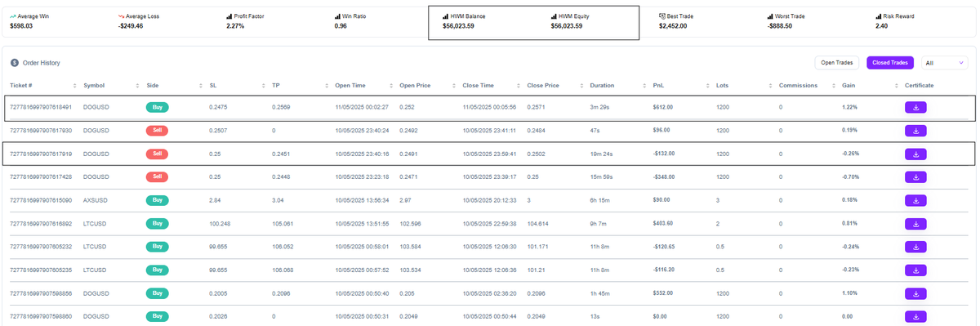The width and height of the screenshot is (980, 326).
Task: Sort by Gain column arrows
Action: pos(896,85)
